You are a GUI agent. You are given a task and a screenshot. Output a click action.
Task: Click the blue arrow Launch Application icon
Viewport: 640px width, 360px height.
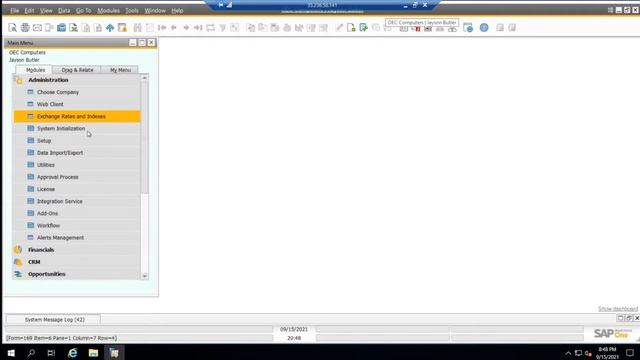tap(110, 28)
